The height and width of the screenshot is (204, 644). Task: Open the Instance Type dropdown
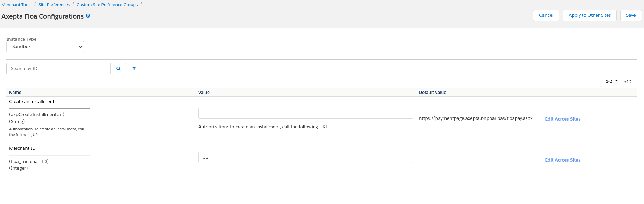click(x=45, y=47)
